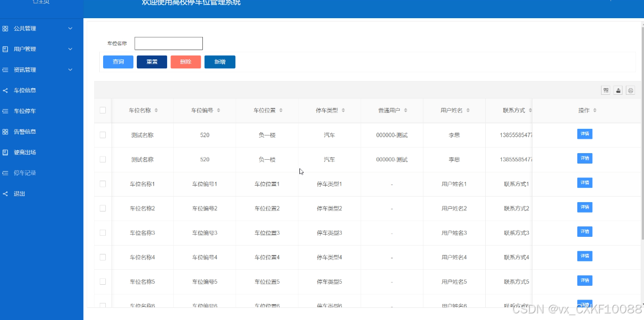
Task: Select the 用户姓名3 cell
Action: [x=454, y=233]
